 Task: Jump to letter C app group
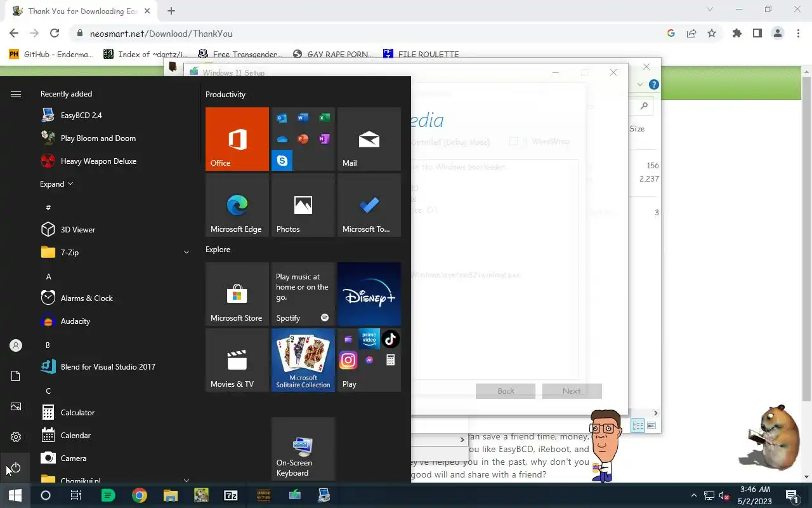[48, 391]
